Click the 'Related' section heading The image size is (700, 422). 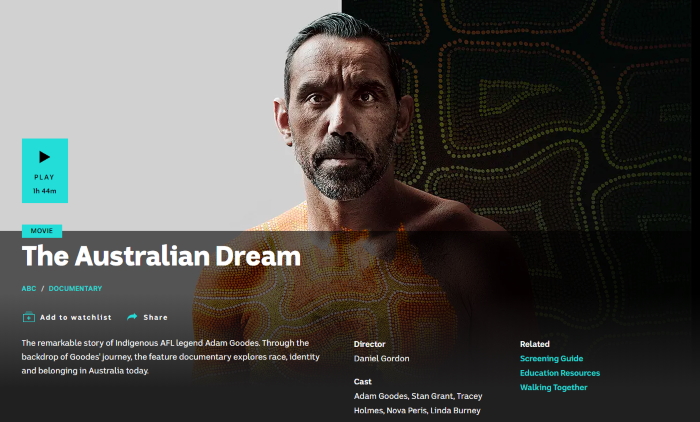coord(534,344)
